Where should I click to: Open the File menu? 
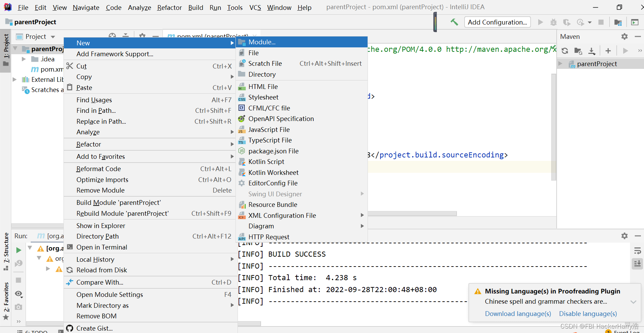23,7
